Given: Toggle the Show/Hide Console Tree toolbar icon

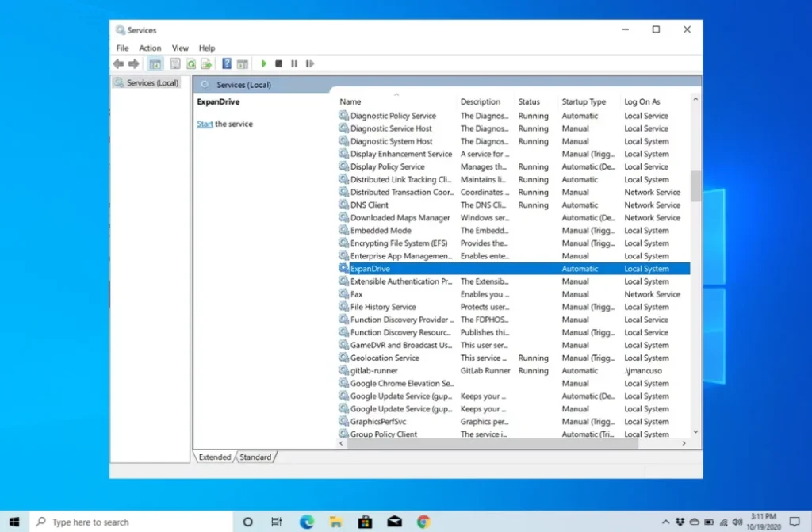Looking at the screenshot, I should 155,63.
